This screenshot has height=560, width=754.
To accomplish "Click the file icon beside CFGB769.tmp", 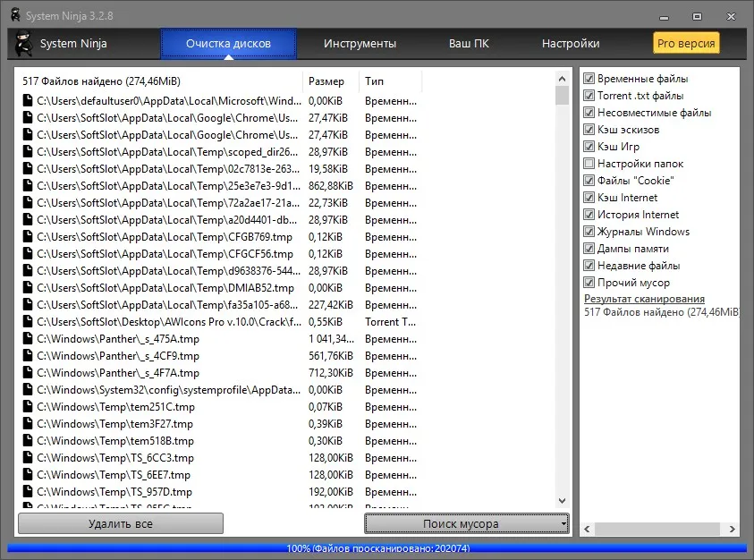I will click(x=28, y=237).
